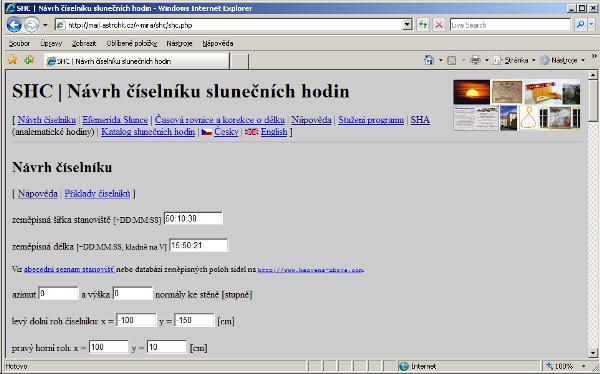Screen dimensions: 600x374
Task: Click the red Stop loading icon
Action: point(439,25)
